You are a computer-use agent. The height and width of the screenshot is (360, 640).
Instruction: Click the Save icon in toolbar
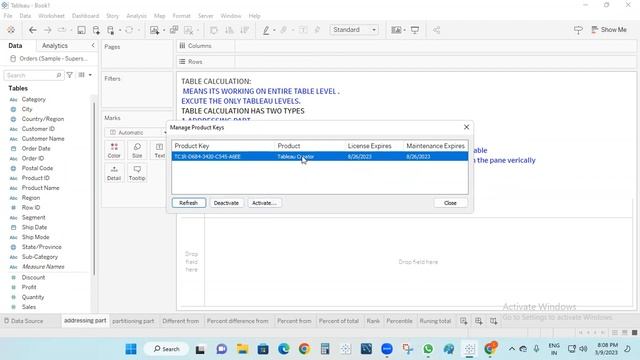pos(81,30)
